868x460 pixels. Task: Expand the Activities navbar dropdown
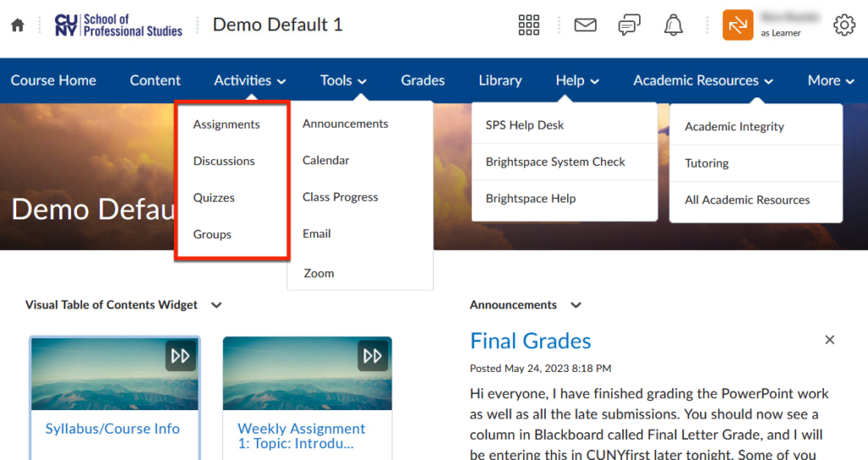(x=250, y=80)
